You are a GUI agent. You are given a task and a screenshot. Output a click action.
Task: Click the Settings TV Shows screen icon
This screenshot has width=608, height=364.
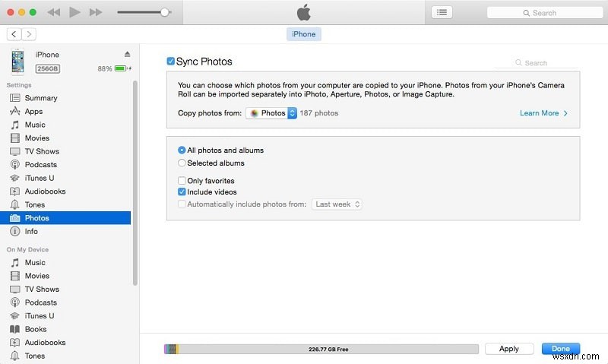[x=14, y=151]
